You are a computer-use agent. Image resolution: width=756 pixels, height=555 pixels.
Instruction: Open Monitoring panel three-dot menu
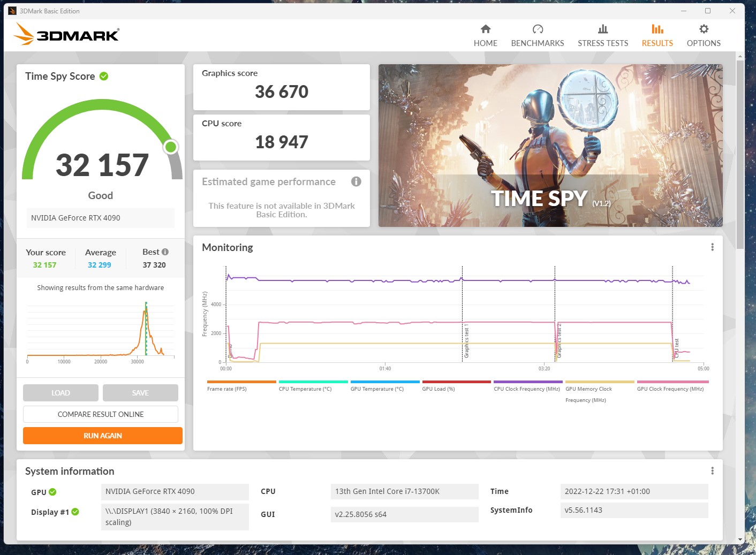pos(712,247)
